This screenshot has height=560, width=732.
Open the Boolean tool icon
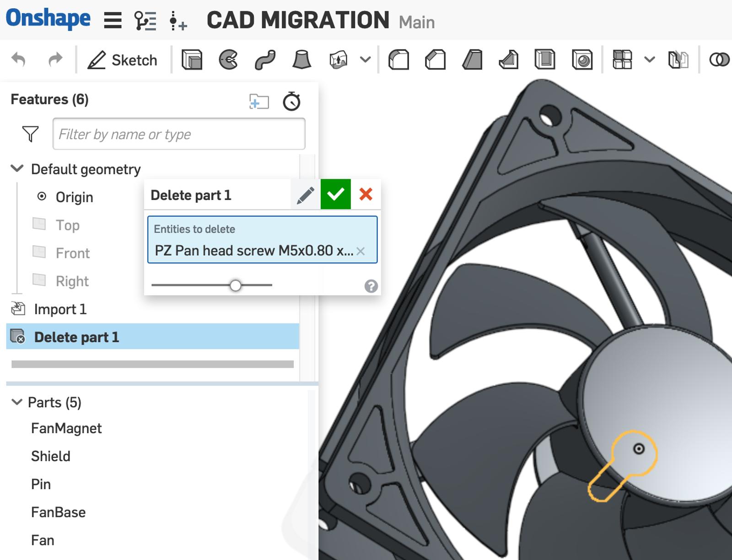(719, 60)
